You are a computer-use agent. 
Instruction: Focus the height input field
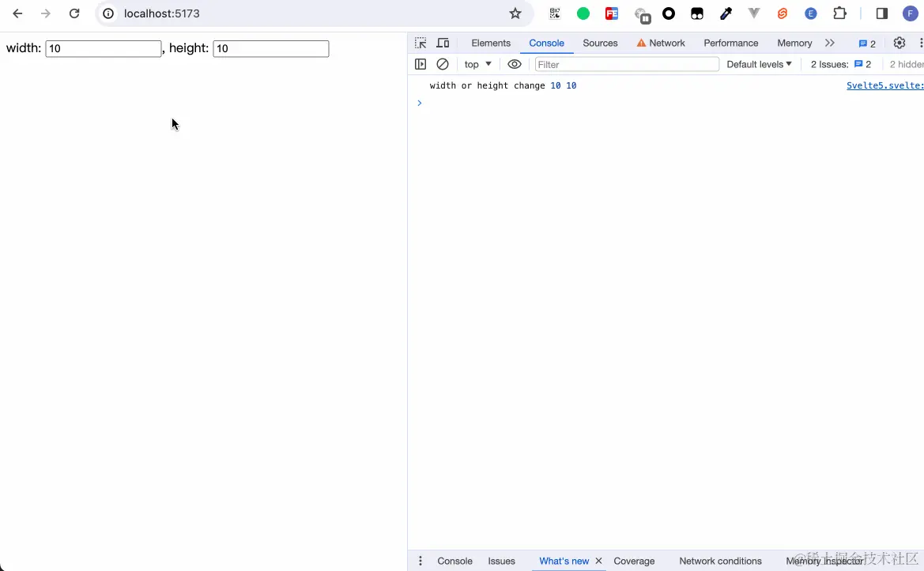click(270, 48)
